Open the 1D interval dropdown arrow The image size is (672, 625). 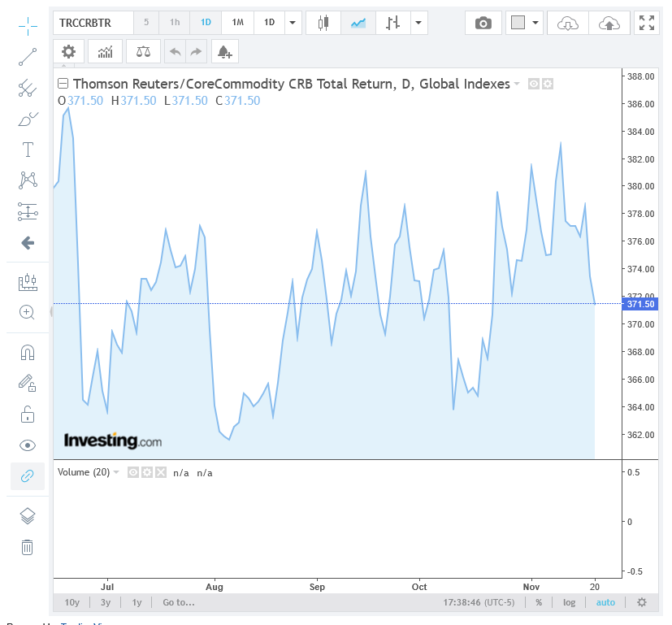(x=293, y=23)
